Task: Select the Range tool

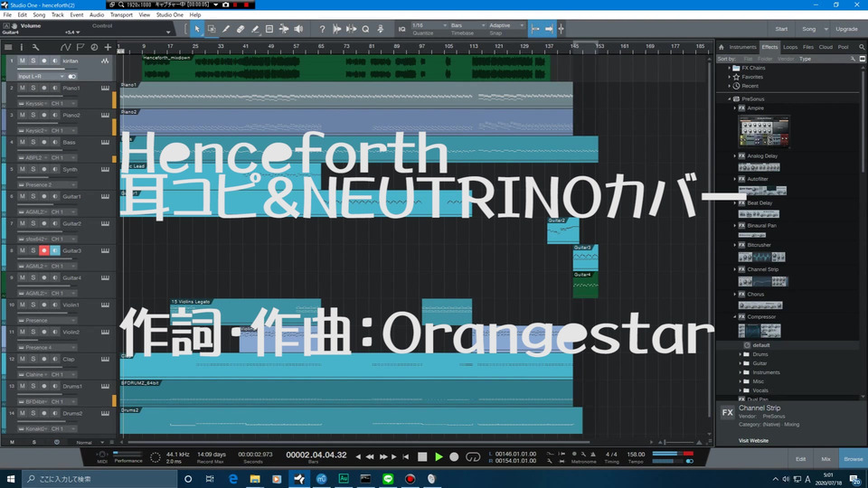Action: tap(212, 29)
